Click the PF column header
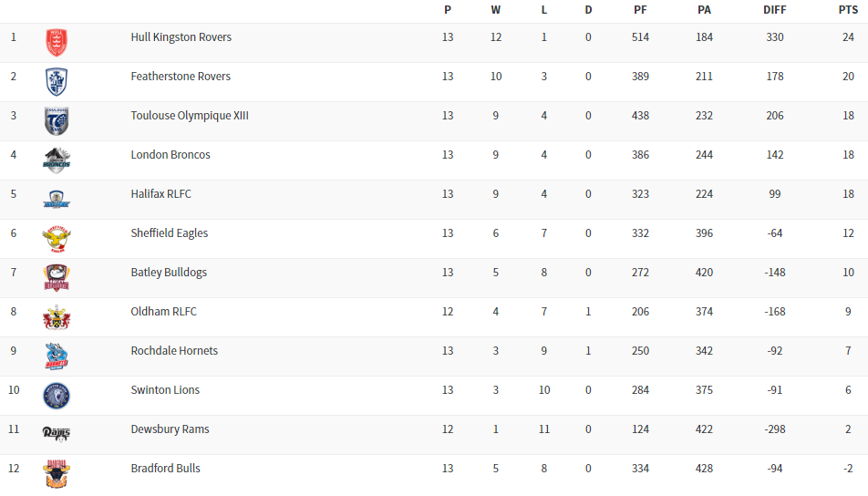This screenshot has width=868, height=496. 640,10
